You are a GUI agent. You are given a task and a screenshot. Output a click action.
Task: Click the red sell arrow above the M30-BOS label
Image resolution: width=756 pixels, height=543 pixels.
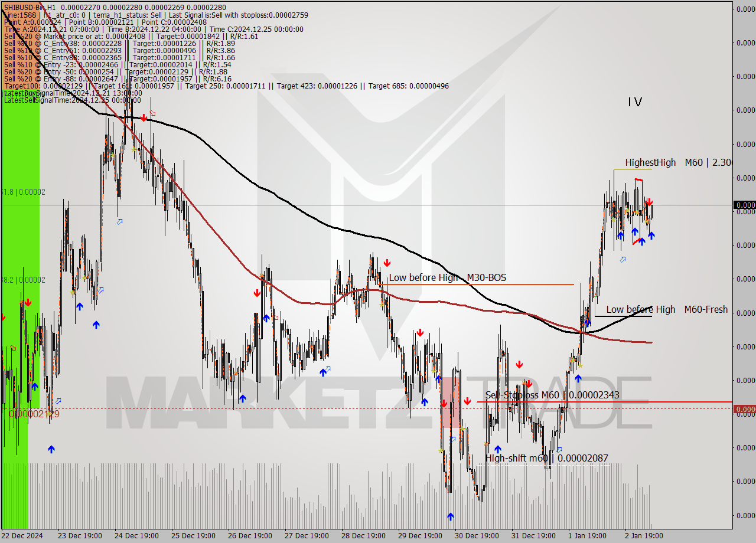pos(387,263)
